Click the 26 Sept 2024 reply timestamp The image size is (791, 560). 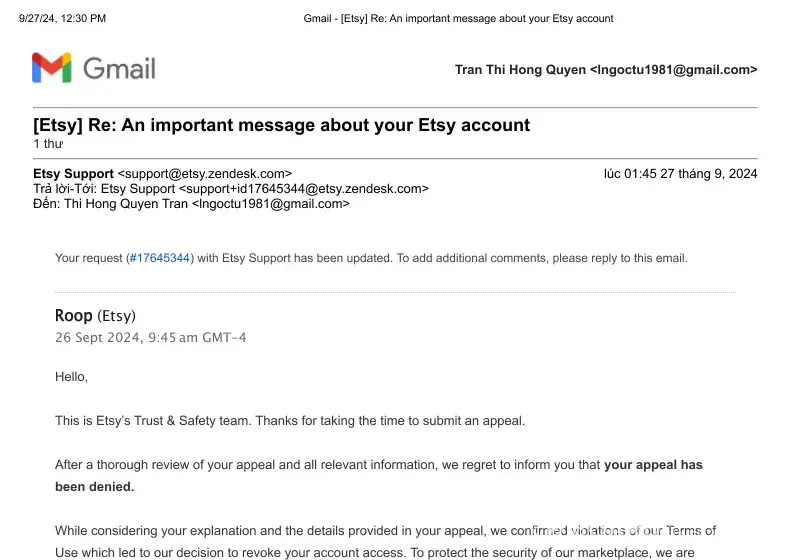coord(150,338)
